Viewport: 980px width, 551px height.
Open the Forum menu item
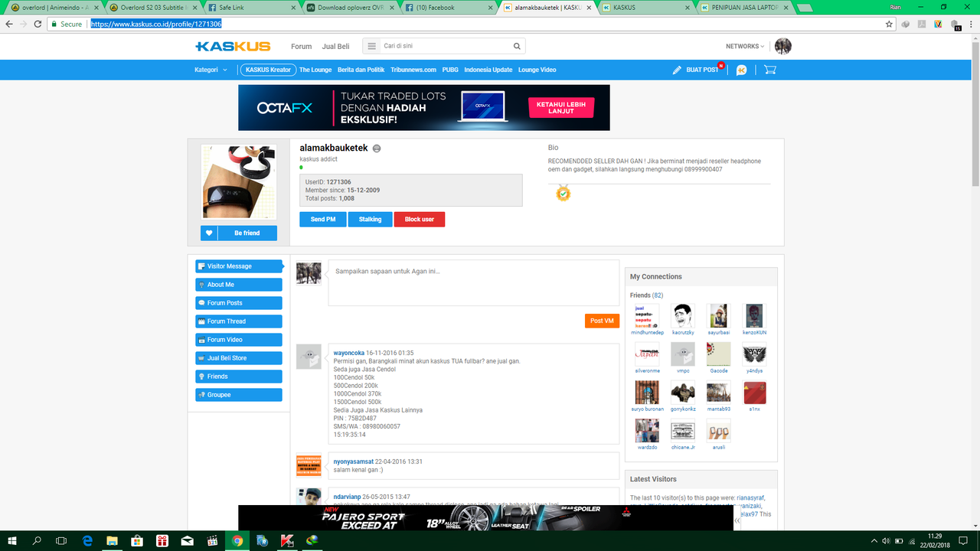point(301,46)
